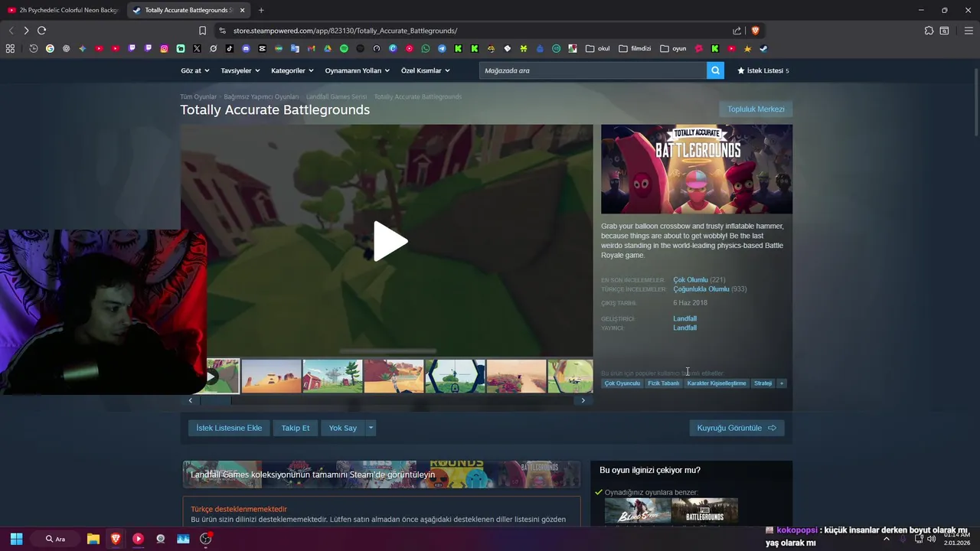Open TikTok bookmark icon
This screenshot has height=551, width=980.
click(x=230, y=48)
